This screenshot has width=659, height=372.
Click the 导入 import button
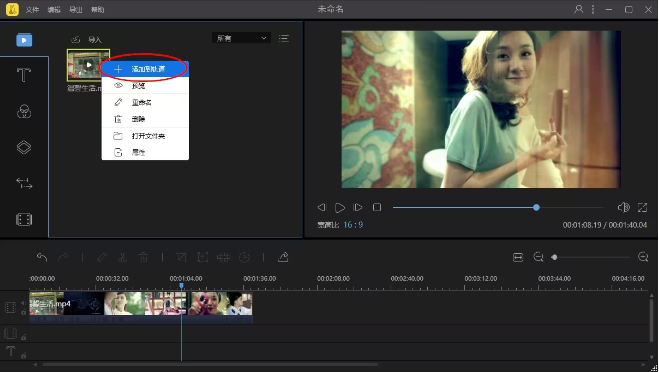point(87,40)
